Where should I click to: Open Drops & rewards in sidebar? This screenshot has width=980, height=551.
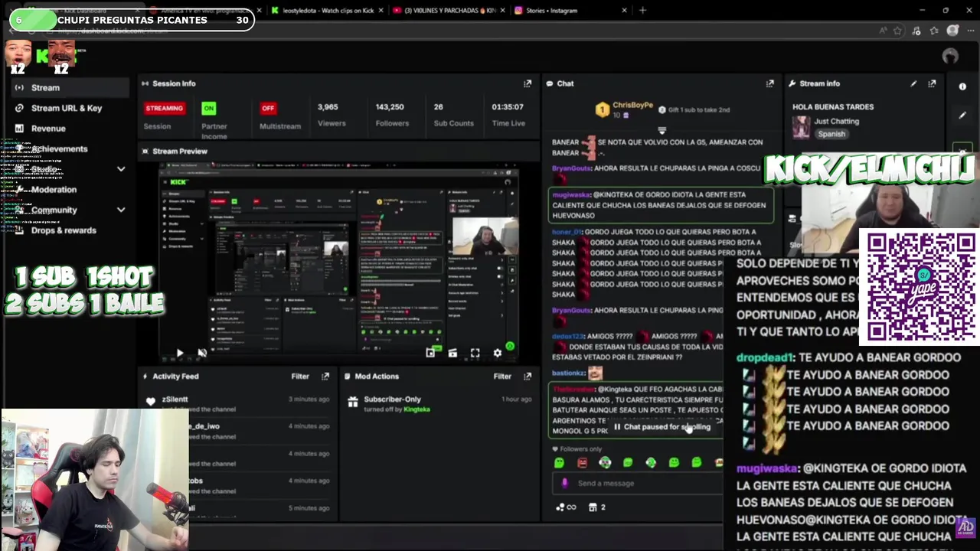64,230
